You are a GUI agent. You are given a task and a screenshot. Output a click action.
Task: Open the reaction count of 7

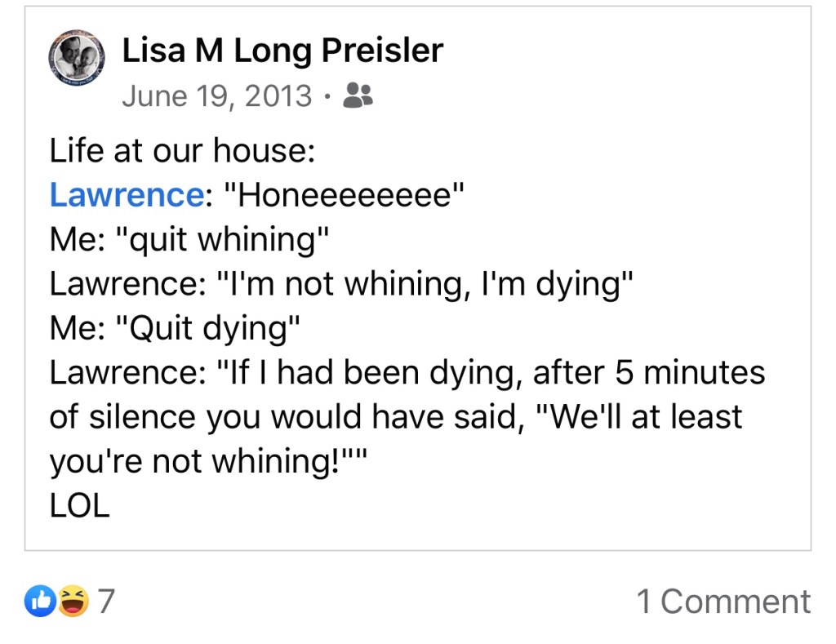[x=106, y=602]
